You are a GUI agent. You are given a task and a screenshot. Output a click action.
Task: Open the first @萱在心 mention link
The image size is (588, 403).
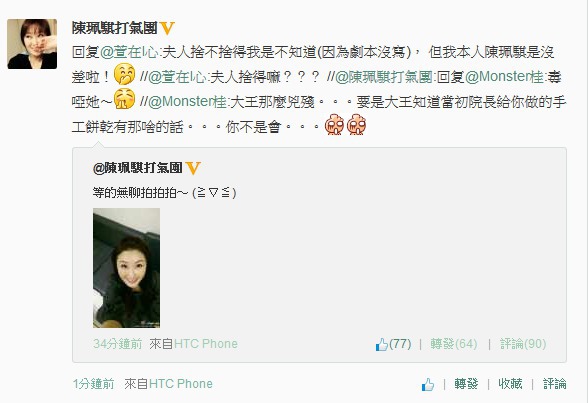click(129, 52)
